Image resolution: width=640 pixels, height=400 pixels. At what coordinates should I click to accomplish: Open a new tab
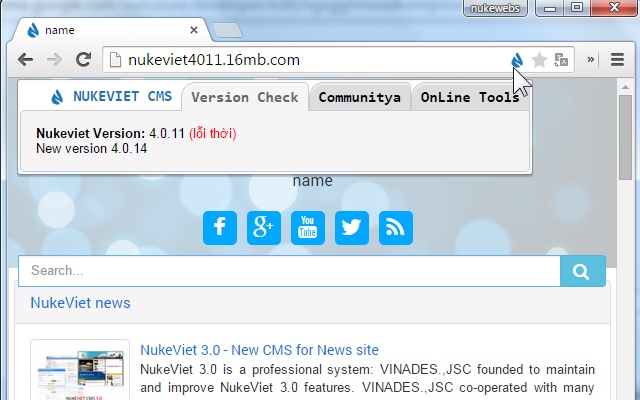(x=227, y=31)
